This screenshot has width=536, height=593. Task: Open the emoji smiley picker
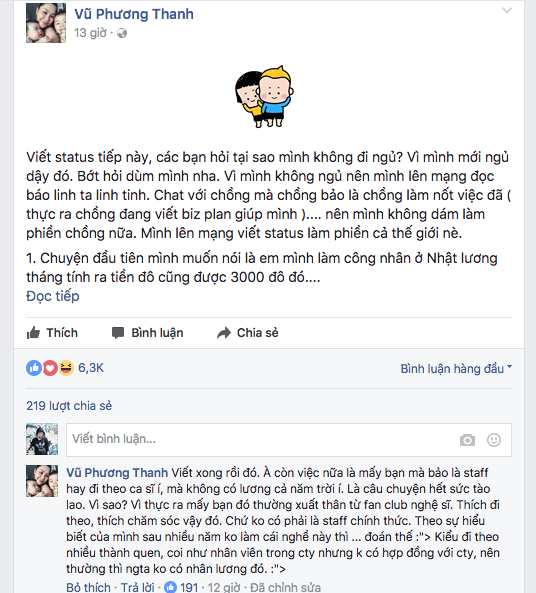[494, 440]
